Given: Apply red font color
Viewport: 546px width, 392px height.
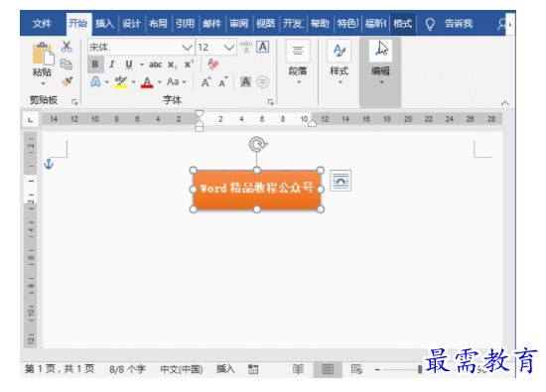Looking at the screenshot, I should (147, 82).
